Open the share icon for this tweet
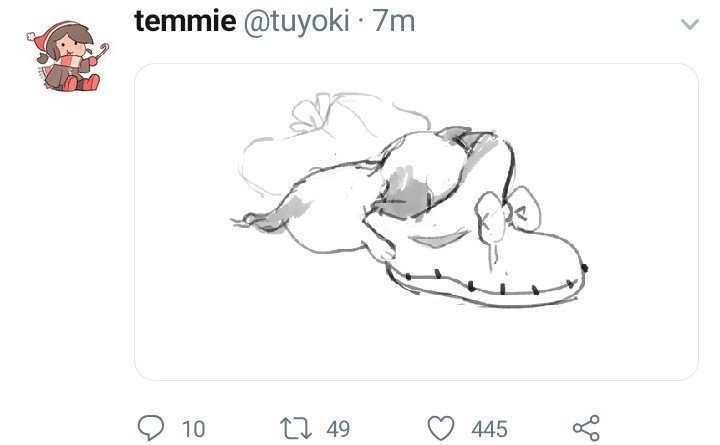720x445 pixels. 586,428
